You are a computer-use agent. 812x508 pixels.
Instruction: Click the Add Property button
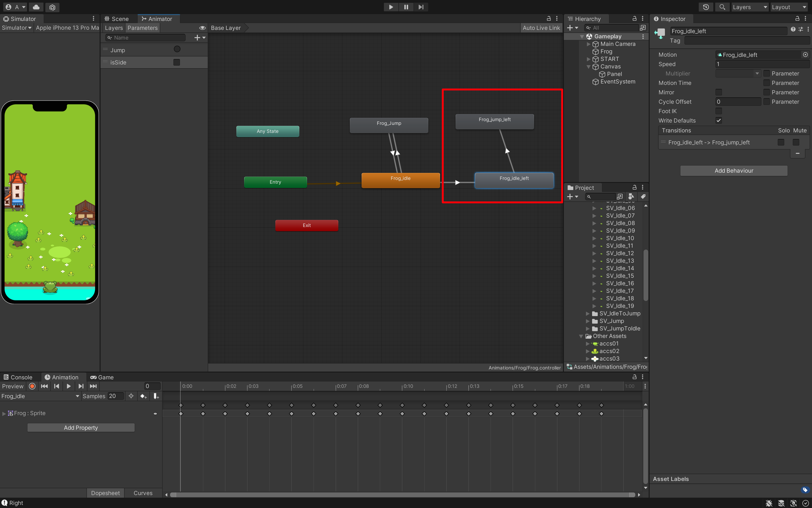[x=81, y=428]
